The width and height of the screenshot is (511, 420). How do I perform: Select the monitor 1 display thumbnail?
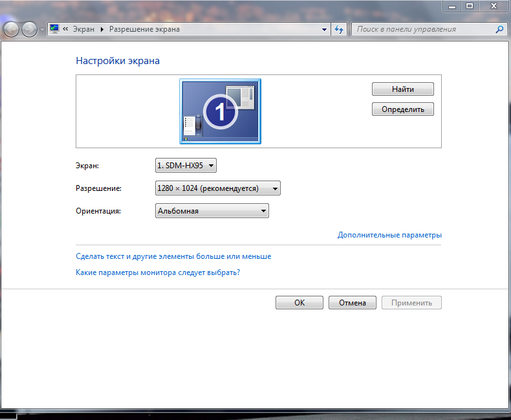click(220, 111)
